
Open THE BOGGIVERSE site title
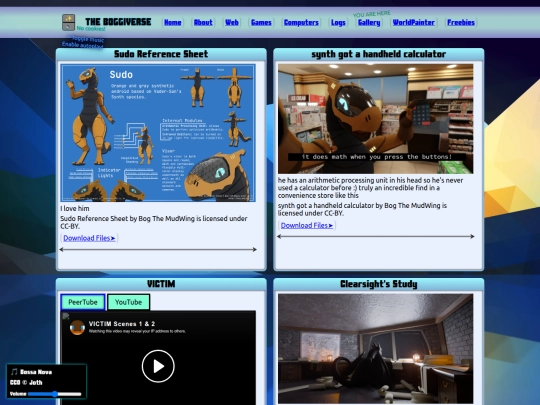click(118, 22)
